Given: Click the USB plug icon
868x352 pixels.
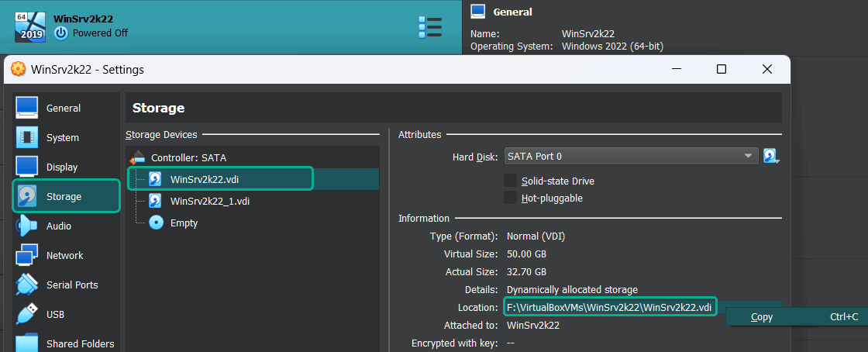Looking at the screenshot, I should point(26,314).
